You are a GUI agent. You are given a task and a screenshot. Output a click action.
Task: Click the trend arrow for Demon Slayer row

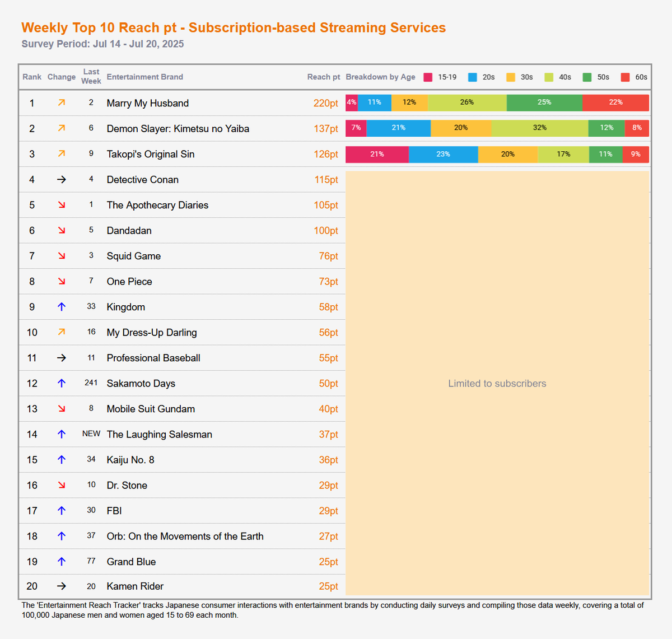tap(62, 128)
